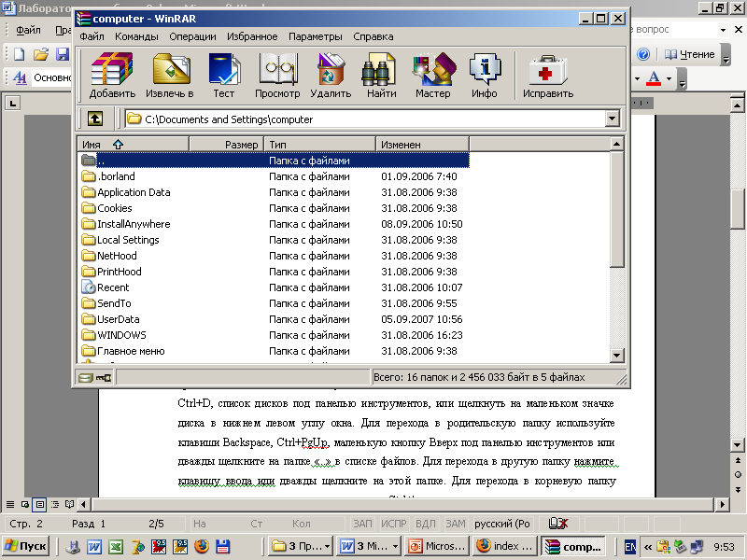The height and width of the screenshot is (560, 747).
Task: Click the Исправить (Repair) first-aid icon
Action: click(548, 76)
